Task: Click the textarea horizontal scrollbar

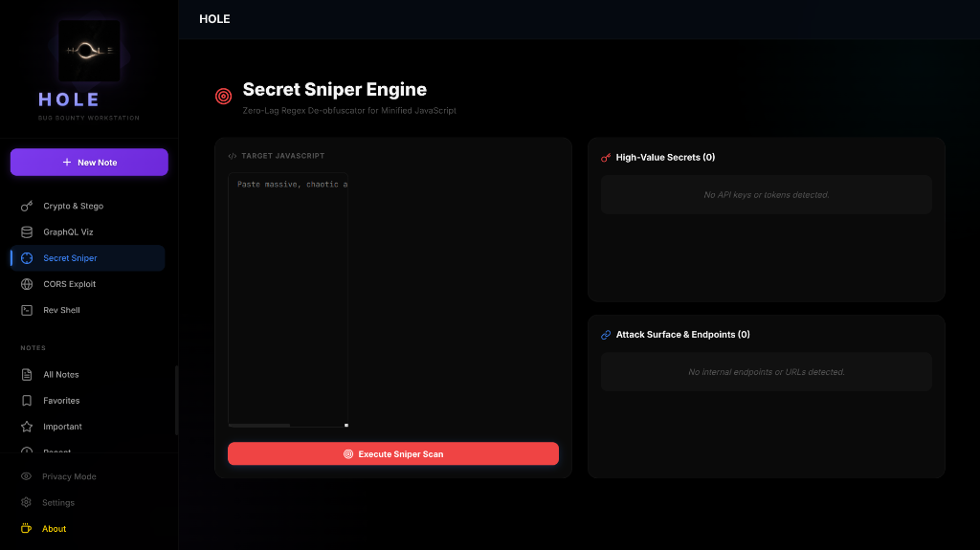Action: point(259,425)
